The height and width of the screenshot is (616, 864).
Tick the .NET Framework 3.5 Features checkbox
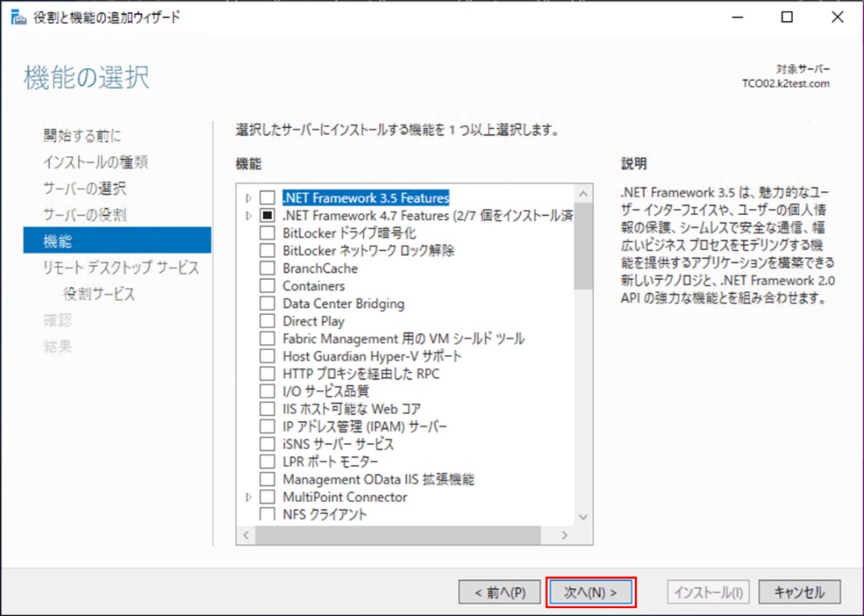pos(267,198)
